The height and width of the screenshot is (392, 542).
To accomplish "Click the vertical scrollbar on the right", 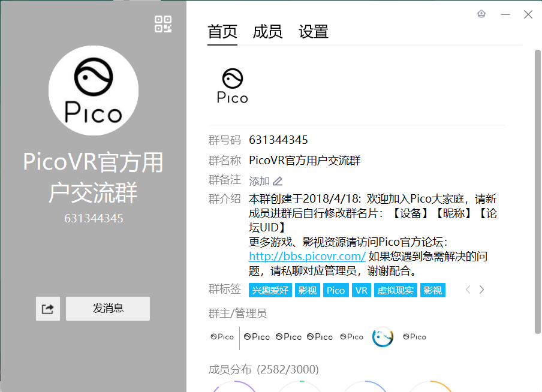I will click(538, 192).
